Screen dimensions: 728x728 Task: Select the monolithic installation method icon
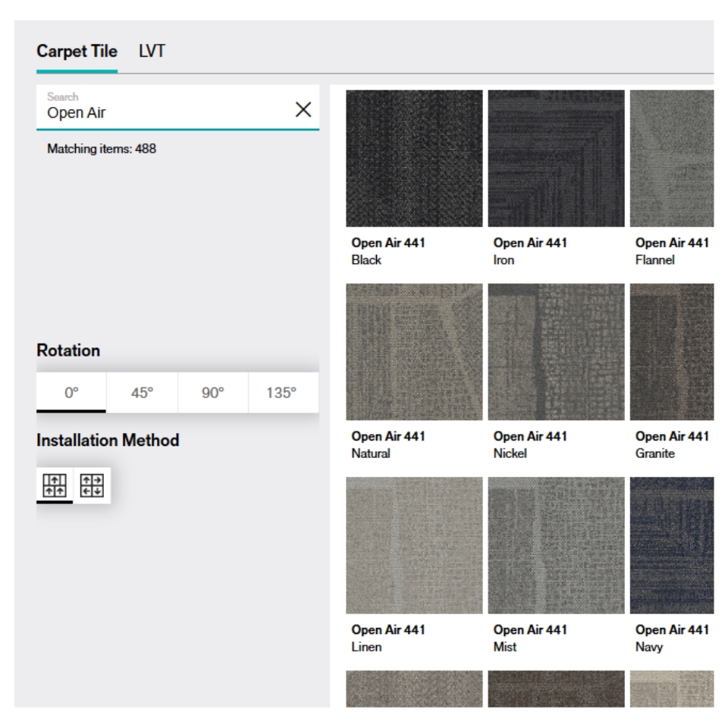coord(55,484)
